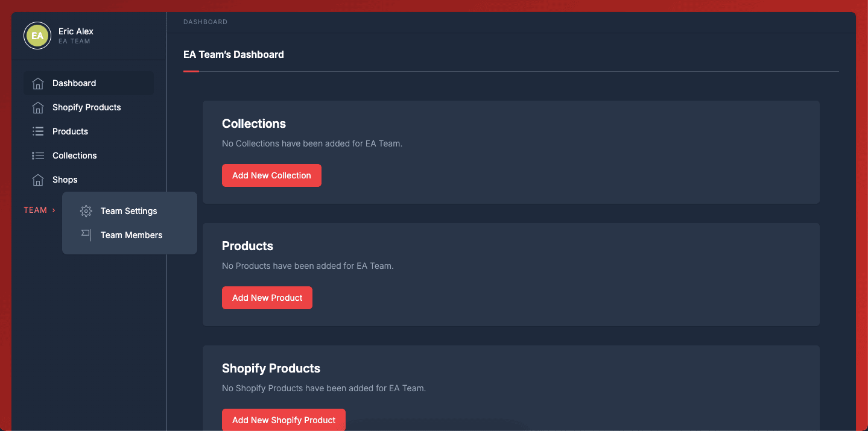
Task: Click the EA TEAM label under the user name
Action: 74,42
